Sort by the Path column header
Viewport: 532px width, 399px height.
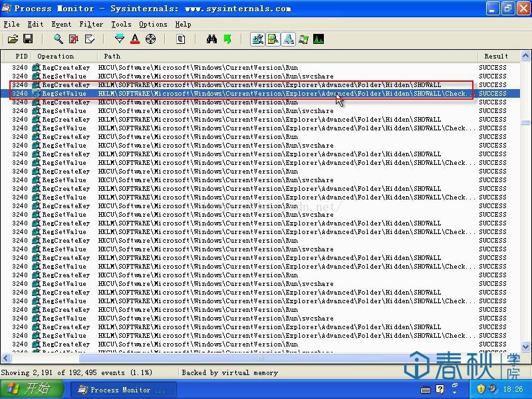click(x=287, y=57)
